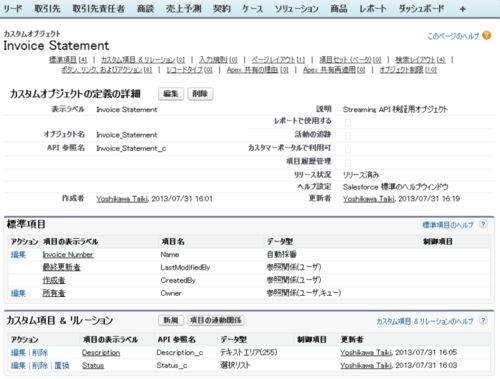Open Yoshikawa Taiki link in the 作成者 row
Image resolution: width=500 pixels, height=379 pixels.
tap(122, 199)
